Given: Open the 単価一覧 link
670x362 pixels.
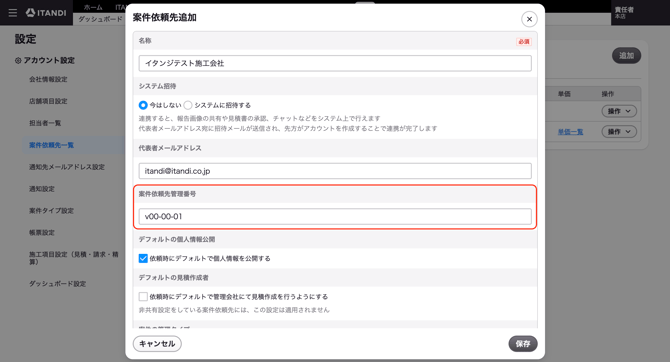Looking at the screenshot, I should click(570, 132).
